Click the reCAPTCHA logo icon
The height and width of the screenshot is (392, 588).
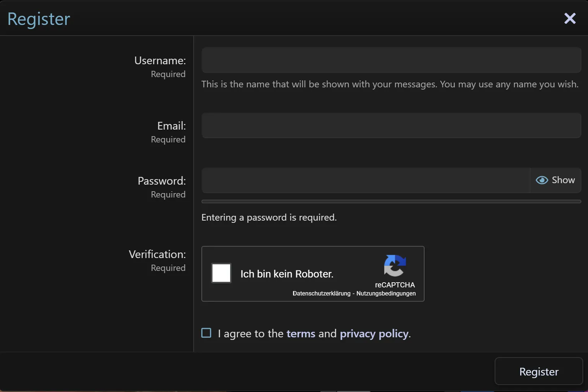click(x=395, y=265)
